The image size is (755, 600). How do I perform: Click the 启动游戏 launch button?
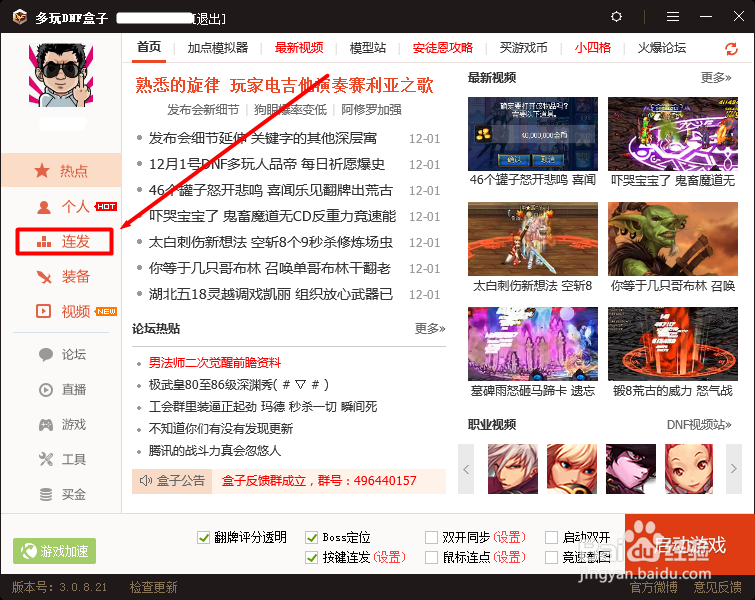tap(690, 544)
